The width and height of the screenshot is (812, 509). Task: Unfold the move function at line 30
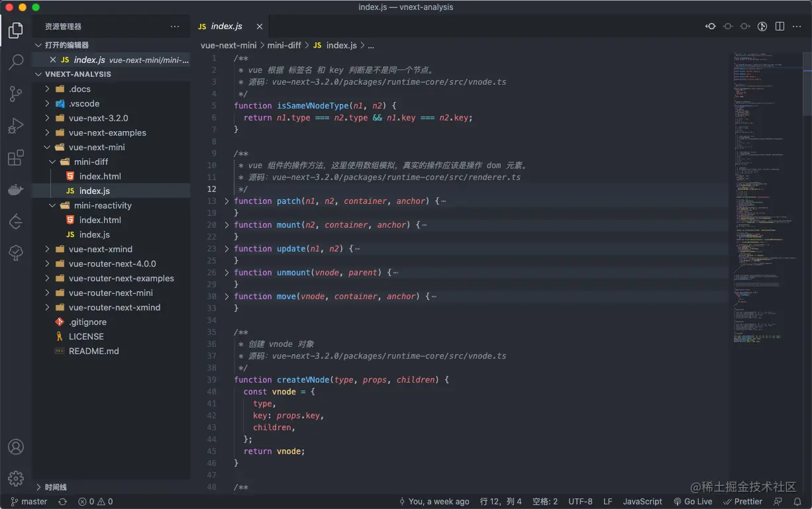(227, 296)
